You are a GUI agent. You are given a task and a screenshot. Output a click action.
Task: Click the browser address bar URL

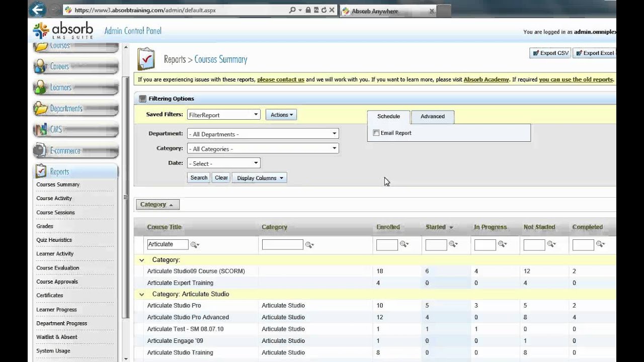[x=145, y=10]
